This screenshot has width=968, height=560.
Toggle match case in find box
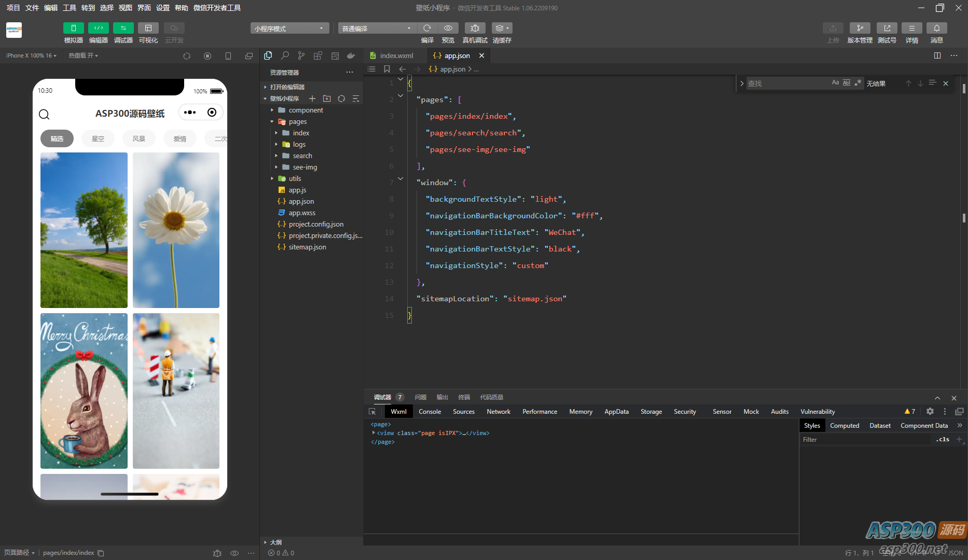(x=835, y=83)
